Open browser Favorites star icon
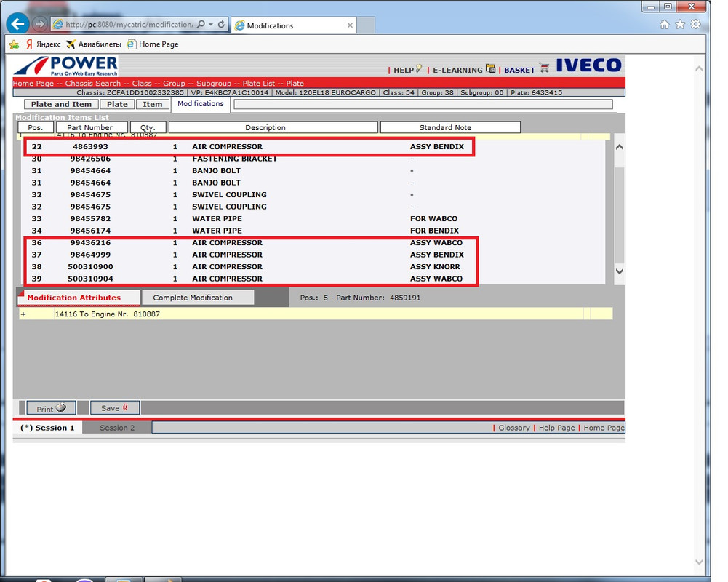This screenshot has width=728, height=582. click(680, 25)
